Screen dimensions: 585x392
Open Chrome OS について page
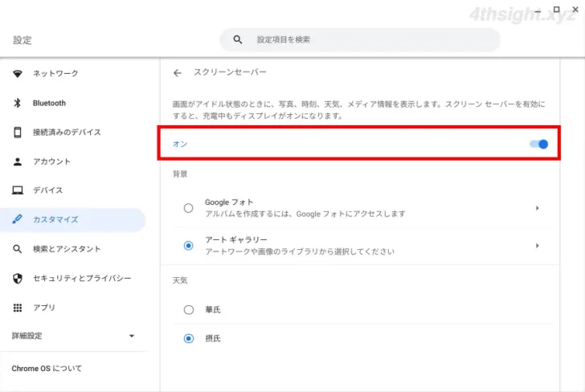47,369
